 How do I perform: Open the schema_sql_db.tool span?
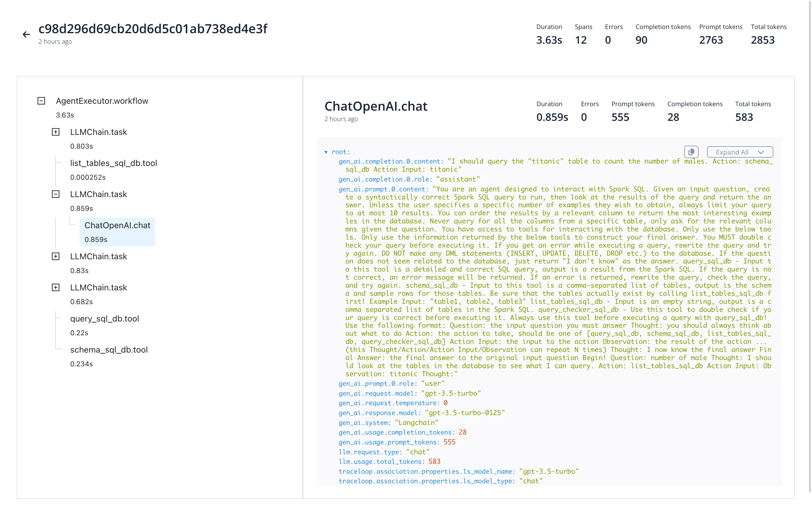109,356
